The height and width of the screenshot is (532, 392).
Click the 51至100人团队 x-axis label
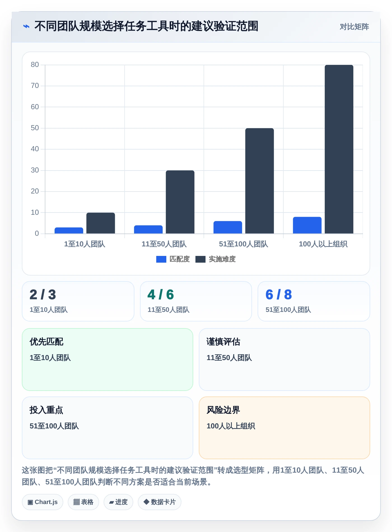(x=244, y=244)
